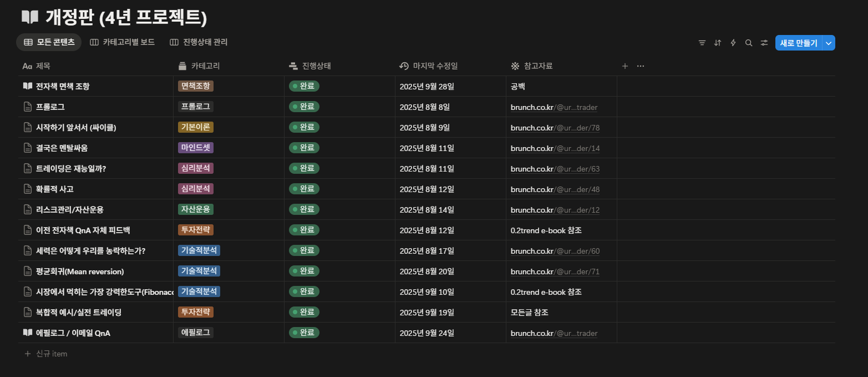Switch to 카테고리별 보드 tab

[123, 42]
